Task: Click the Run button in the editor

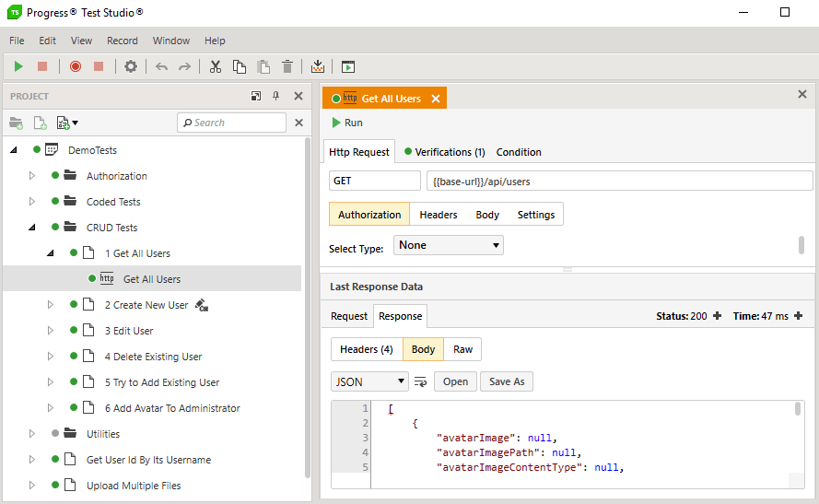Action: tap(347, 123)
